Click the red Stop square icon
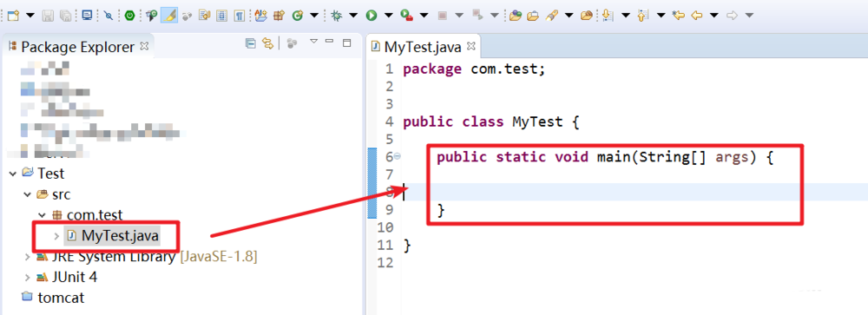 tap(442, 16)
